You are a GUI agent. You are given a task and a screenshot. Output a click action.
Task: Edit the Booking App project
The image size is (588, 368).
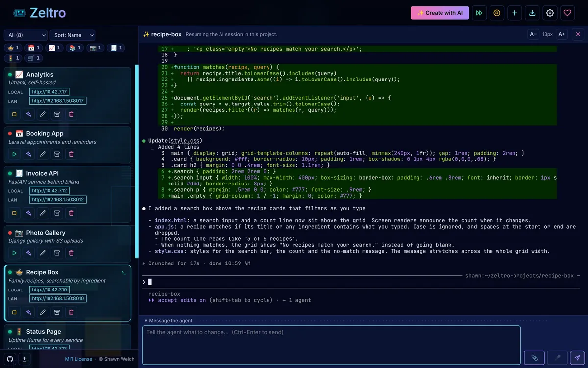[x=43, y=154]
